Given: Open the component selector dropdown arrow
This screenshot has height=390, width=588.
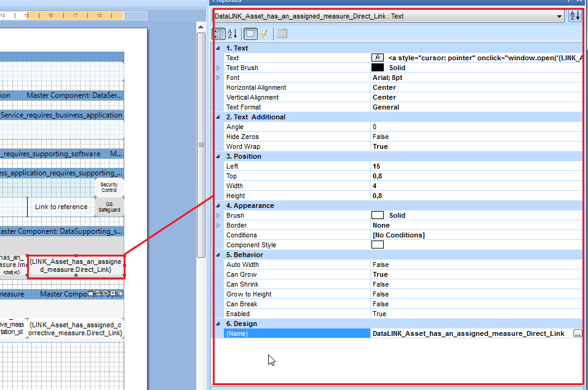Looking at the screenshot, I should point(559,17).
